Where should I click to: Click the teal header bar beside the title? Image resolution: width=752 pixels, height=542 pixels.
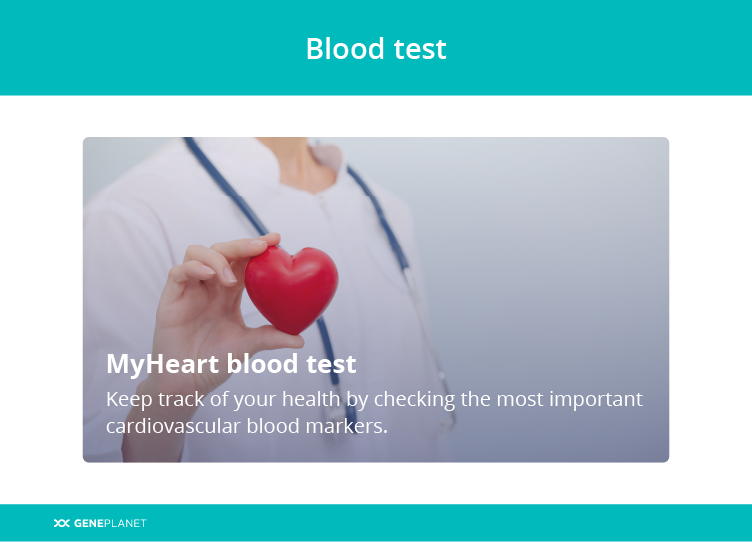[x=599, y=48]
